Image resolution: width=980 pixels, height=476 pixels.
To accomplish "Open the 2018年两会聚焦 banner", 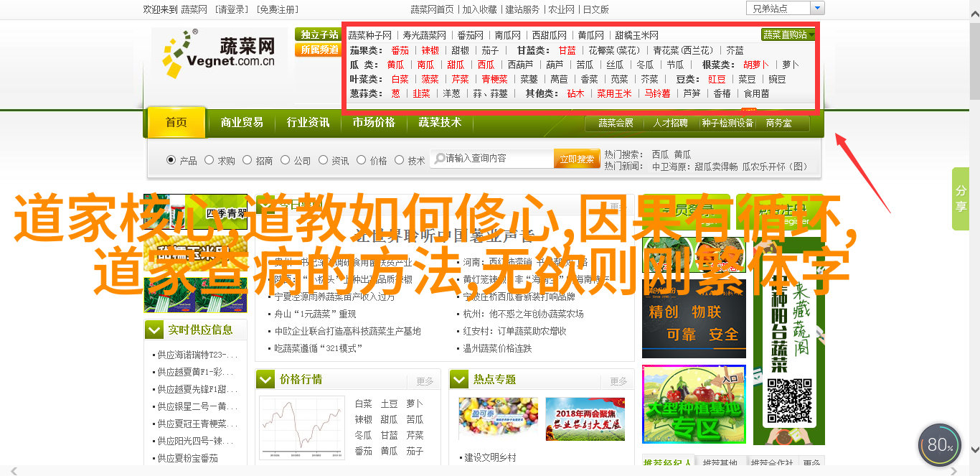I will pyautogui.click(x=585, y=419).
